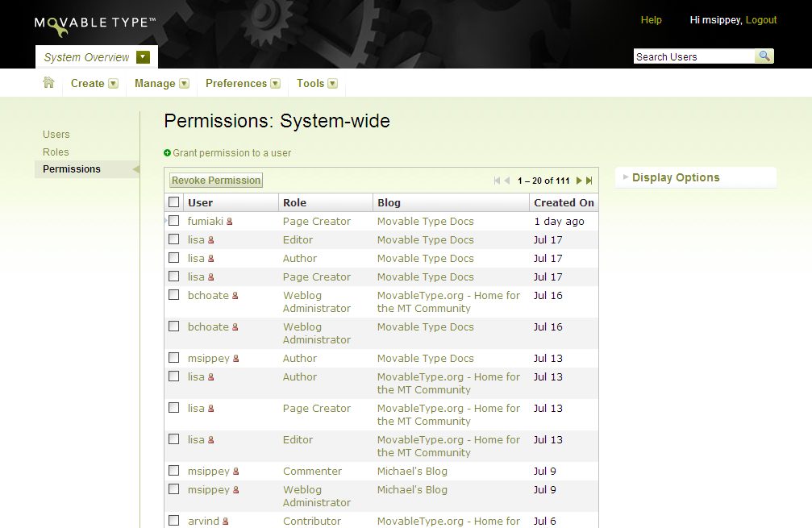Click the Search Users input field
The height and width of the screenshot is (528, 812).
(693, 56)
